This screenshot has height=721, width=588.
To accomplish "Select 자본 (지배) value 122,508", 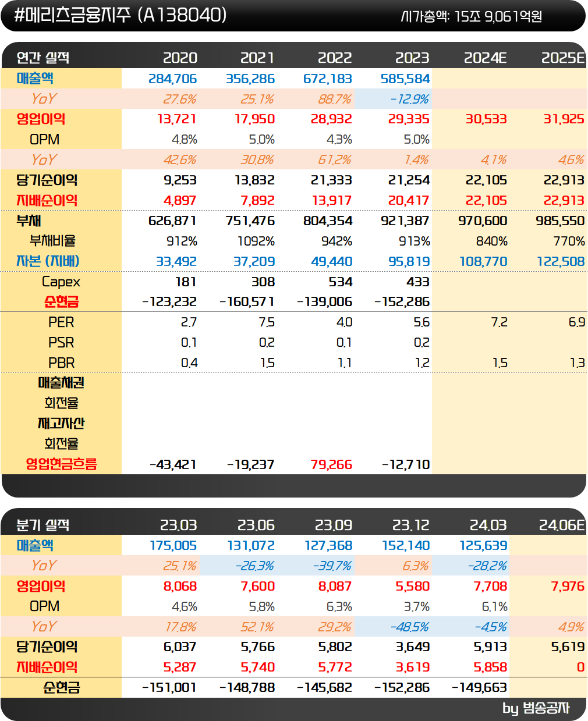I will click(x=561, y=261).
